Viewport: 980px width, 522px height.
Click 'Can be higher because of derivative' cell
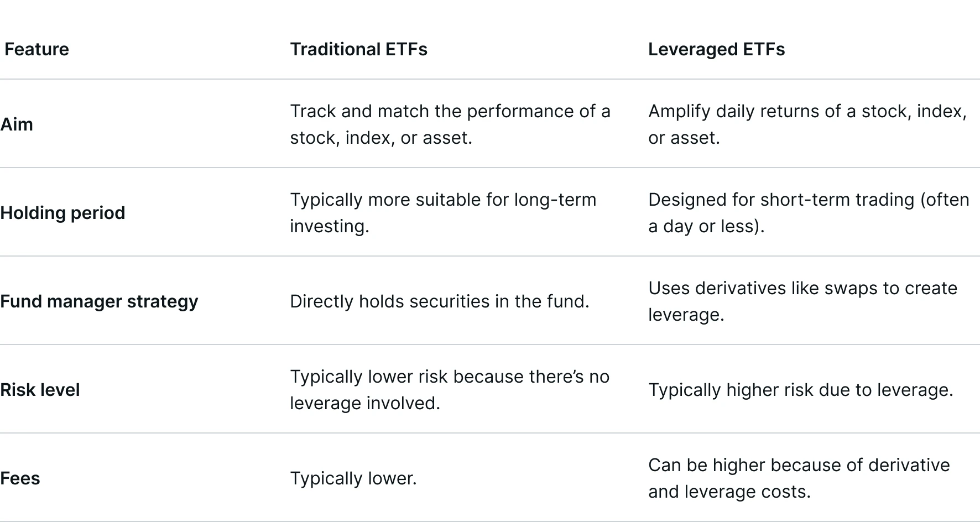tap(799, 466)
